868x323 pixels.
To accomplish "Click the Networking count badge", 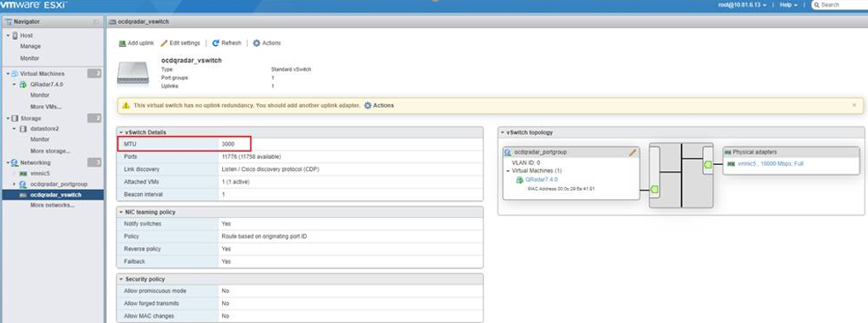I will [x=94, y=163].
